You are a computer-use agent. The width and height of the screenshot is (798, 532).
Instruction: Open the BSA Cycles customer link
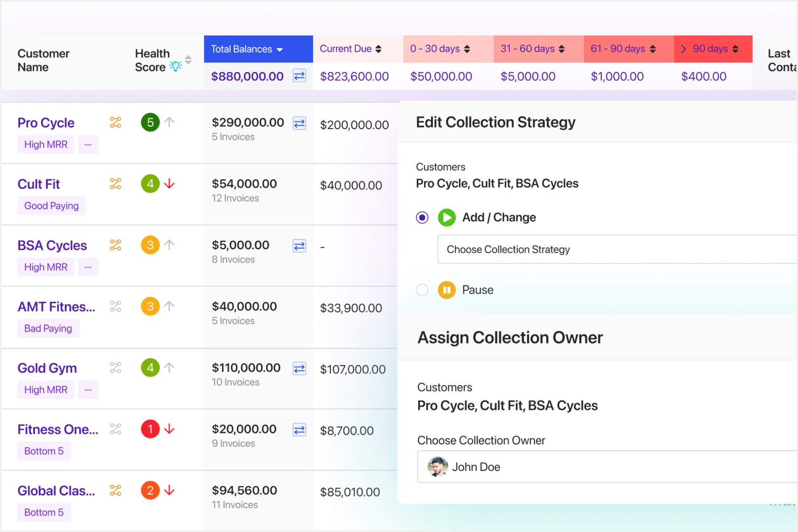pos(52,245)
